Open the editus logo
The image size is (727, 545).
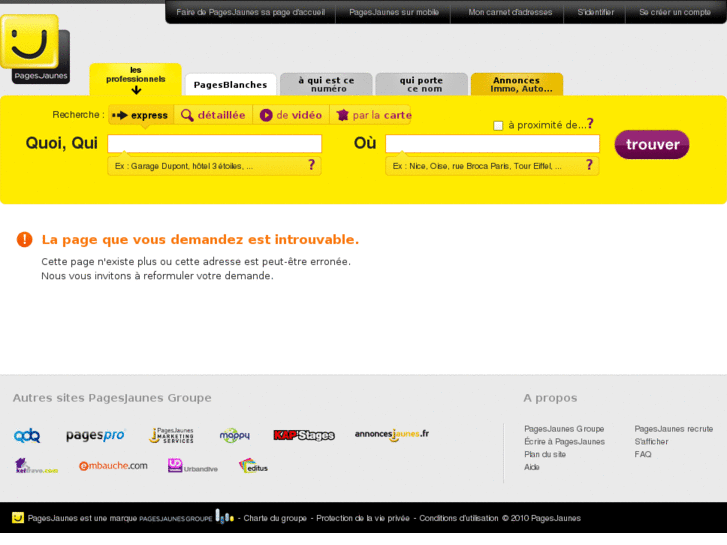coord(253,466)
